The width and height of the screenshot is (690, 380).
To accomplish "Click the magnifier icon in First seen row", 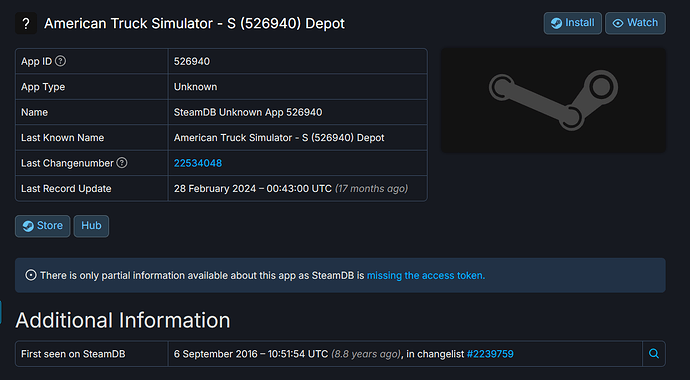I will [654, 354].
